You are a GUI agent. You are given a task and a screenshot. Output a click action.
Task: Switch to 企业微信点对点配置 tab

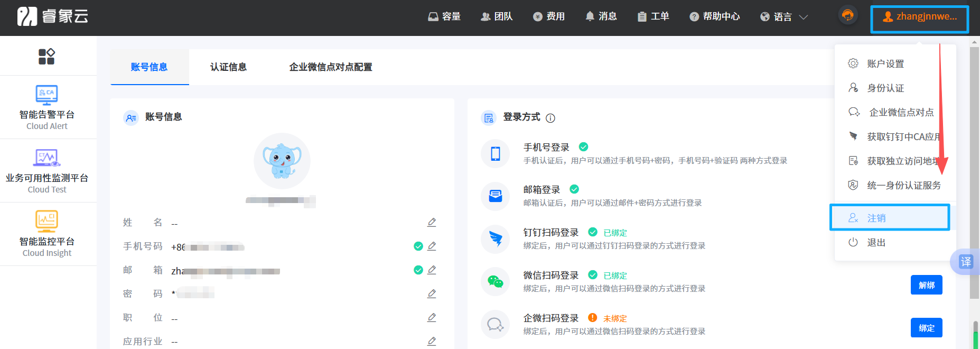point(331,67)
